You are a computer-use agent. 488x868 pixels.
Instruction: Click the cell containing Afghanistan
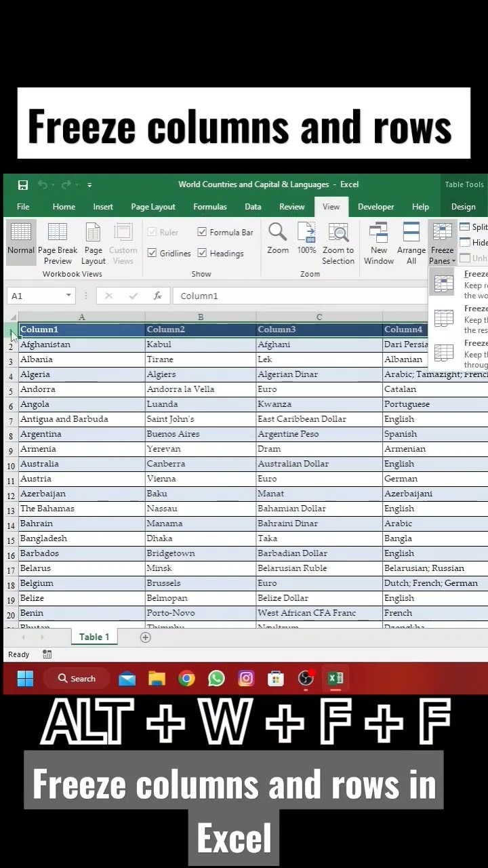point(81,344)
